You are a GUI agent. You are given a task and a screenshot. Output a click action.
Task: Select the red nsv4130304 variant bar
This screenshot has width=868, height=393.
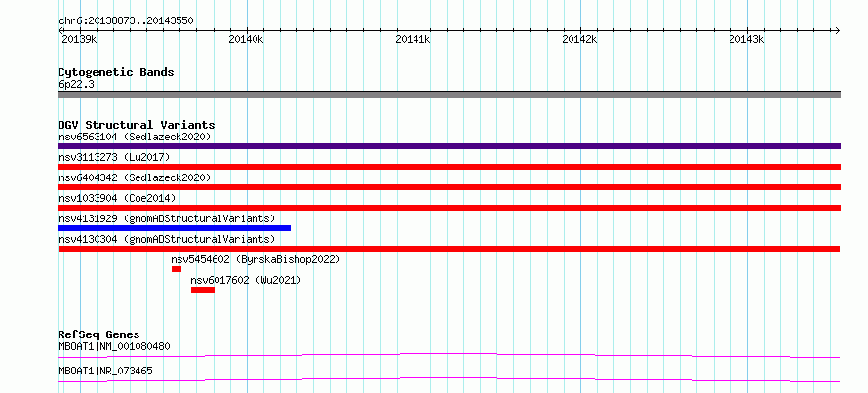click(449, 249)
